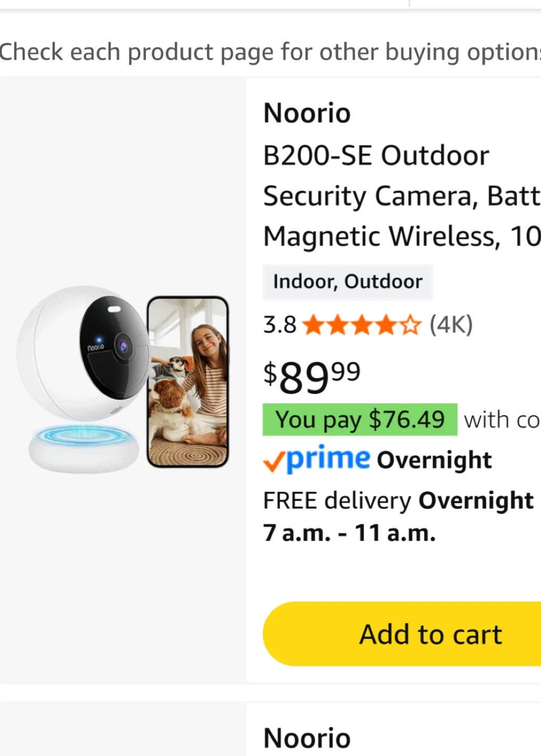This screenshot has width=541, height=756.
Task: Click the "with co" coupon text
Action: 501,420
